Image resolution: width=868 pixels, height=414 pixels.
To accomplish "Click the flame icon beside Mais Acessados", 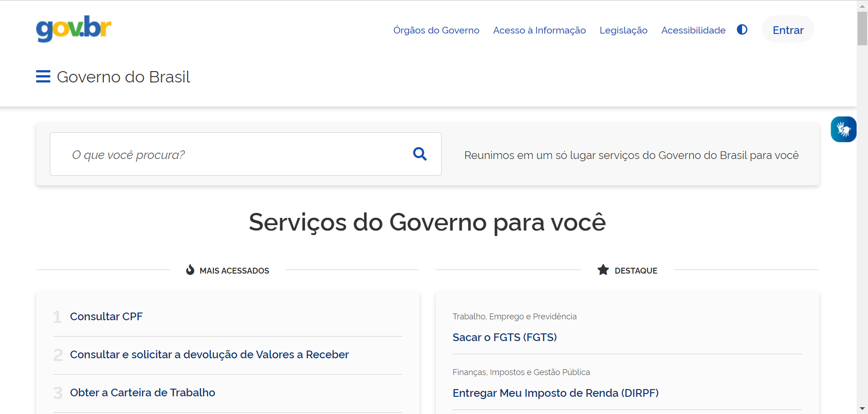I will (x=190, y=270).
